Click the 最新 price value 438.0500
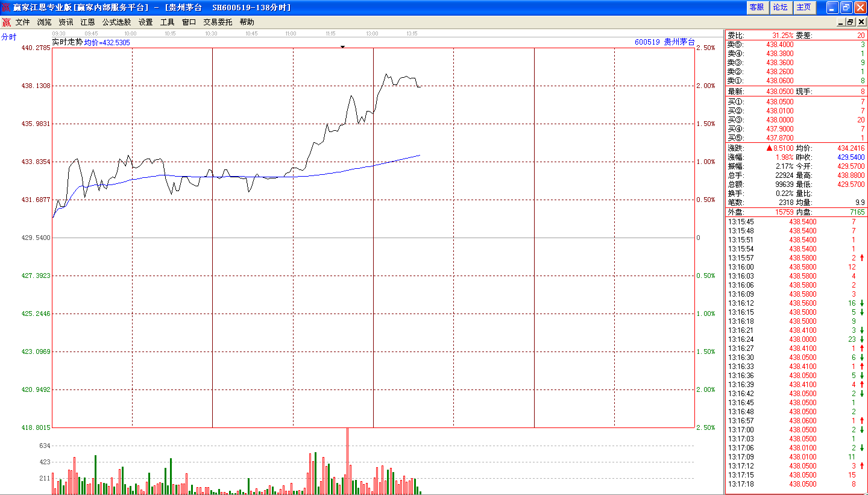This screenshot has width=868, height=495. (x=780, y=92)
